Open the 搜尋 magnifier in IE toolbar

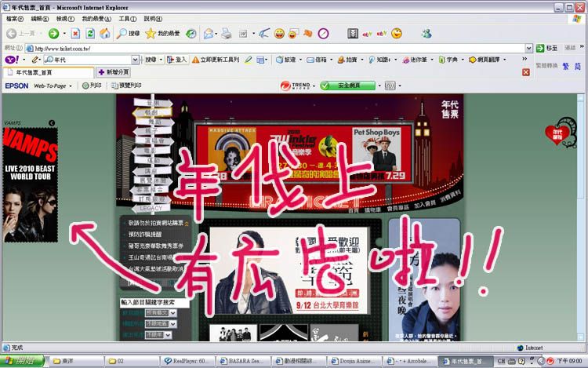point(129,34)
